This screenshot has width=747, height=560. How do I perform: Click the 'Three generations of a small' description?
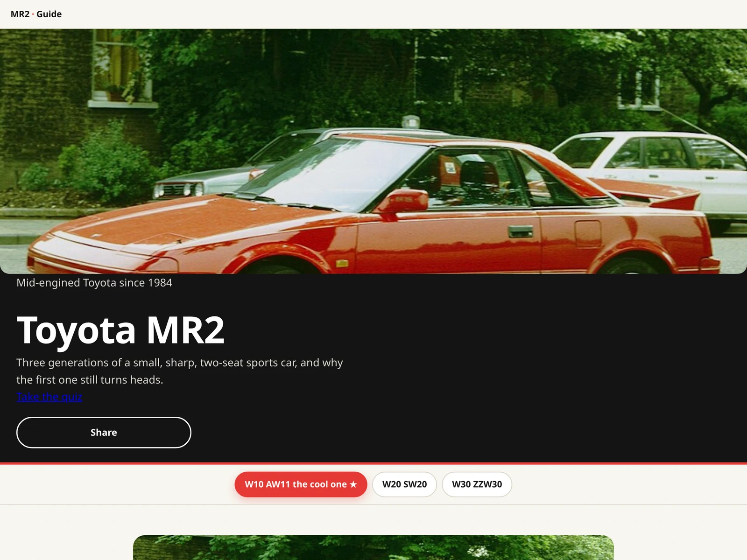point(180,371)
